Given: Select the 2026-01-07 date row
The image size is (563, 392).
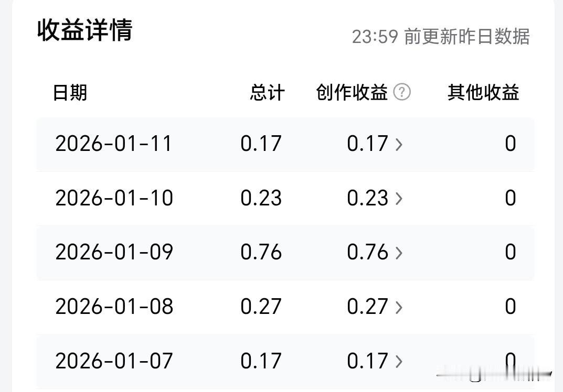Looking at the screenshot, I should (285, 362).
